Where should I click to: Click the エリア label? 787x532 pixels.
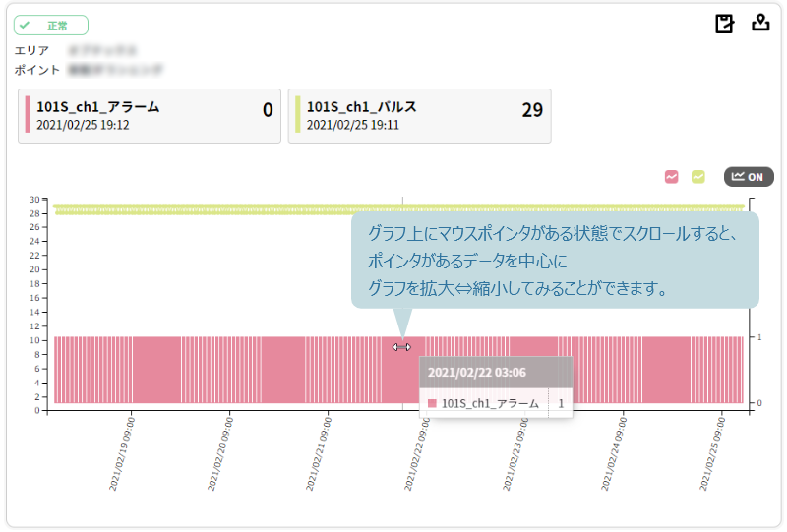[x=31, y=51]
